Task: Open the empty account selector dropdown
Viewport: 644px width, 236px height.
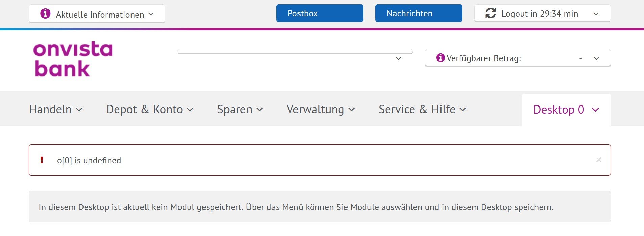Action: (x=398, y=58)
